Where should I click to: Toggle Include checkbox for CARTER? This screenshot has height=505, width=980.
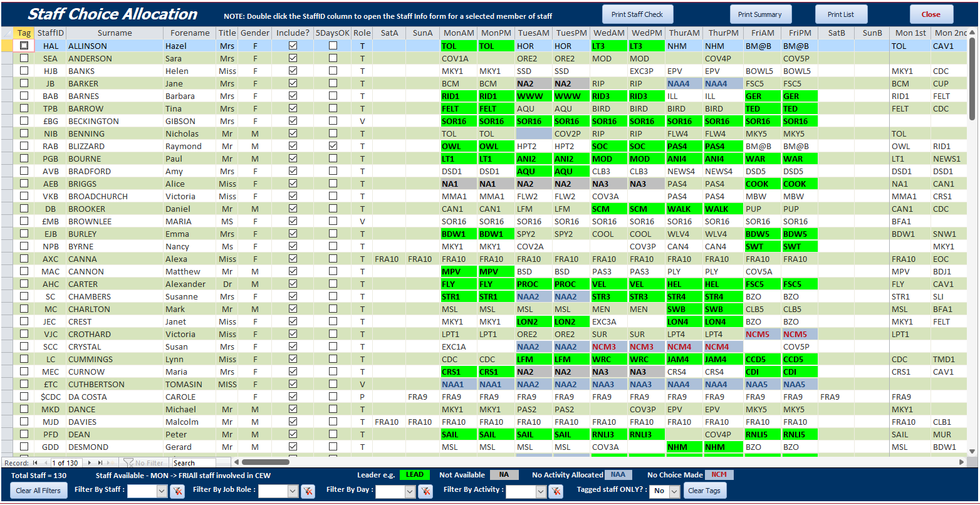click(x=293, y=284)
